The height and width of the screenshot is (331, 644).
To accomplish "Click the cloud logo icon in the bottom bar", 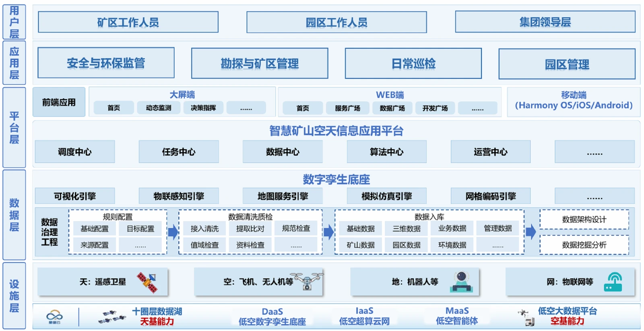I will point(54,317).
